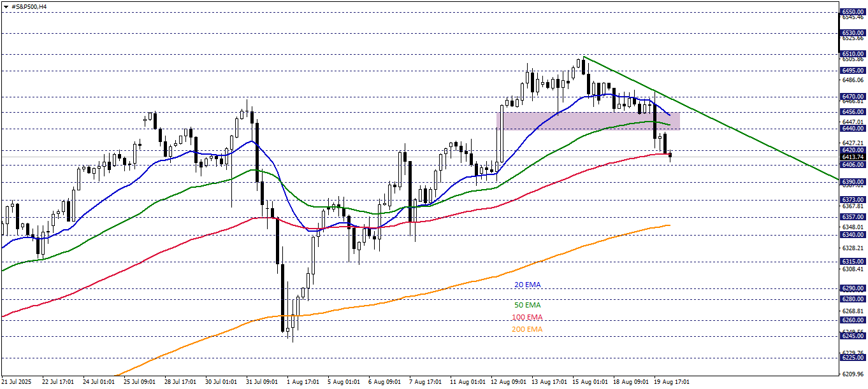Select the purple shaded resistance zone rectangle
Viewport: 868px width, 389px height.
588,121
